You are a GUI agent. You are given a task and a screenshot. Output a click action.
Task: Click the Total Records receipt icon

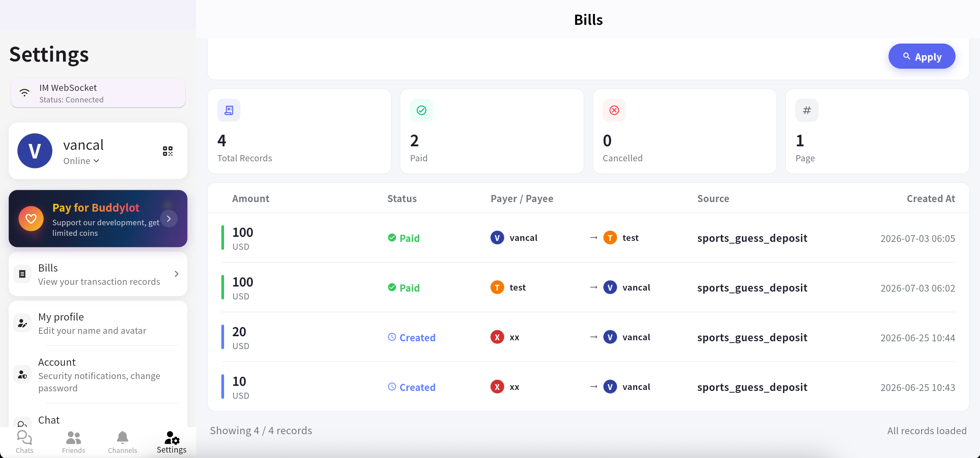coord(228,110)
